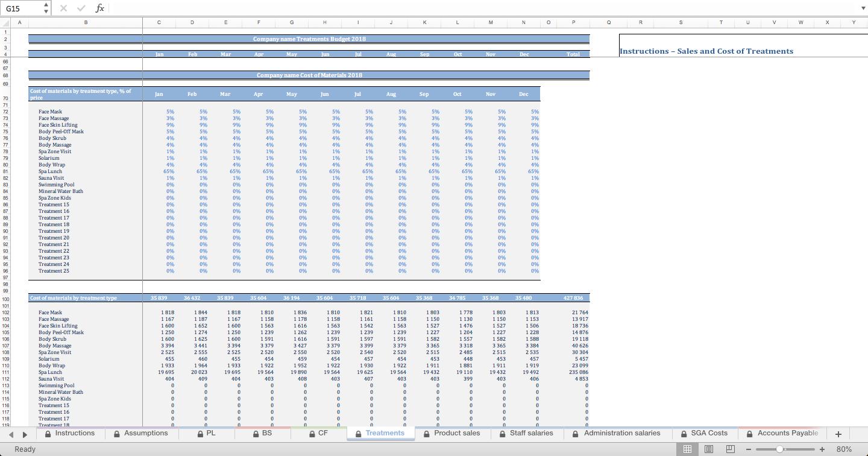
Task: Click 'Company name Treatments Budget 2018' title
Action: click(309, 39)
